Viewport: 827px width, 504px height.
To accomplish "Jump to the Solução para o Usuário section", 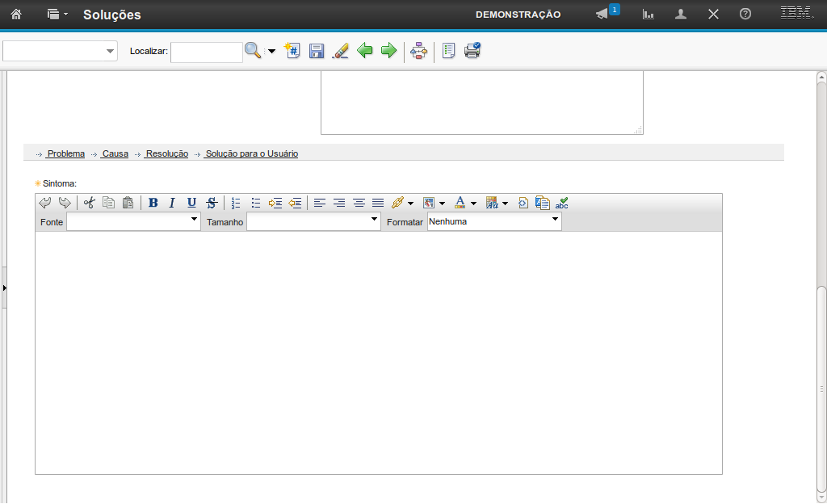I will point(251,153).
